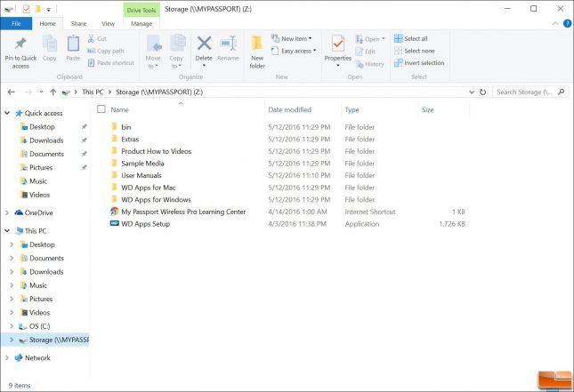Viewport: 574px width, 392px height.
Task: Switch to the View ribbon tab
Action: point(108,23)
